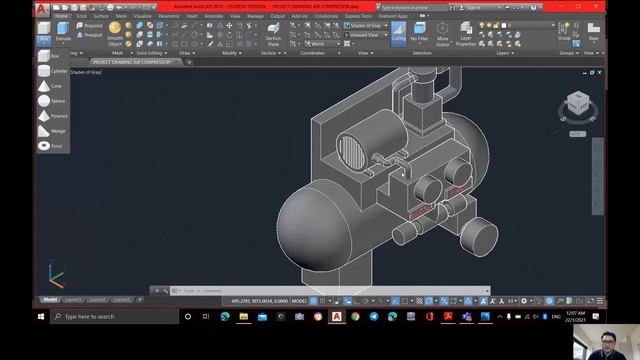
Task: Click the Smooth Object tool
Action: [115, 34]
